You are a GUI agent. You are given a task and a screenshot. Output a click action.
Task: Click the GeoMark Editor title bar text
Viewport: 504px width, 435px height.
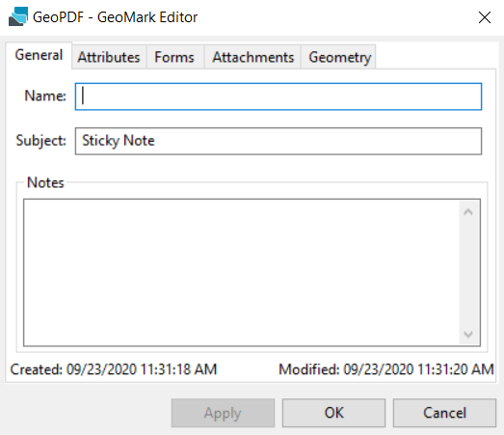[x=115, y=17]
